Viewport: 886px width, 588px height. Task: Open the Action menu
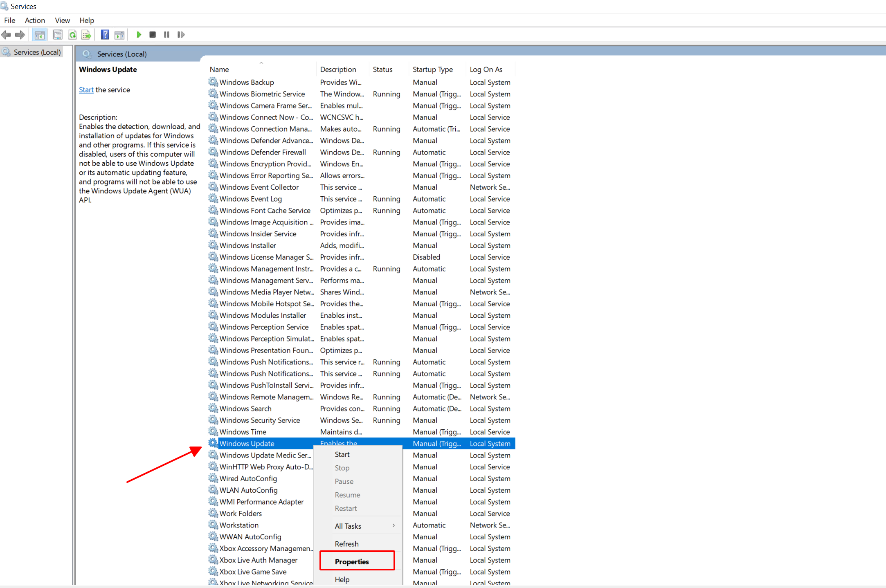tap(35, 20)
